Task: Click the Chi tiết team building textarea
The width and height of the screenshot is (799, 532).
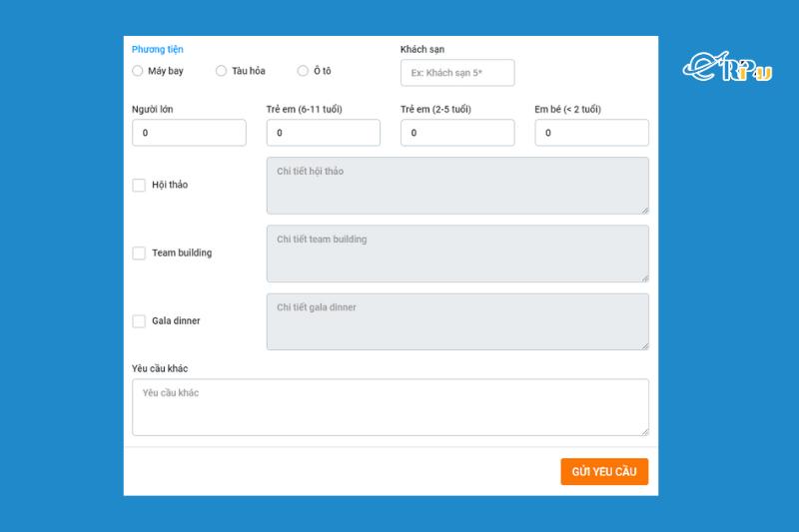Action: coord(456,254)
